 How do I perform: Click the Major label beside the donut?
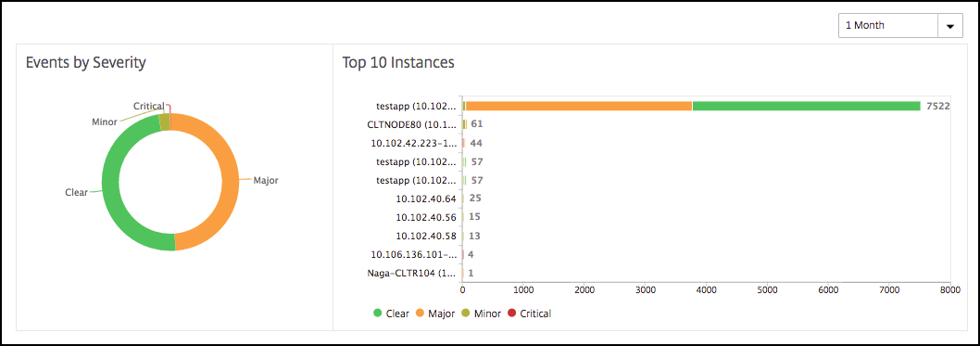(x=266, y=180)
